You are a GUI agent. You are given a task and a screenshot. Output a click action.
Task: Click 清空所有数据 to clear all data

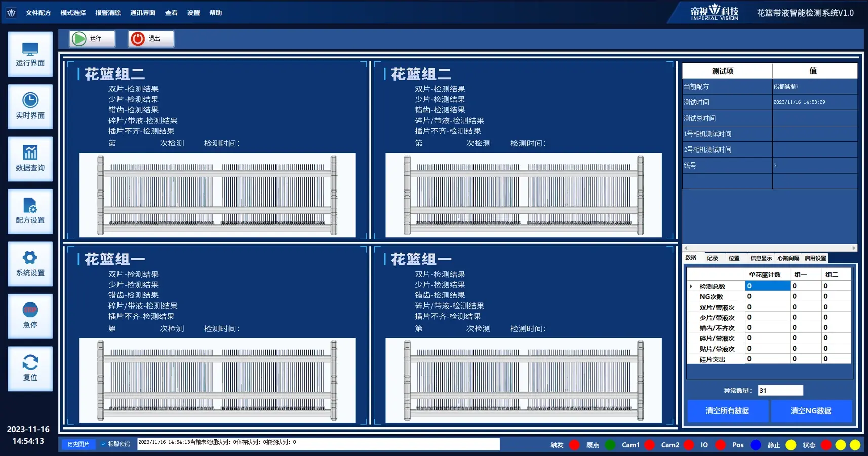click(727, 411)
